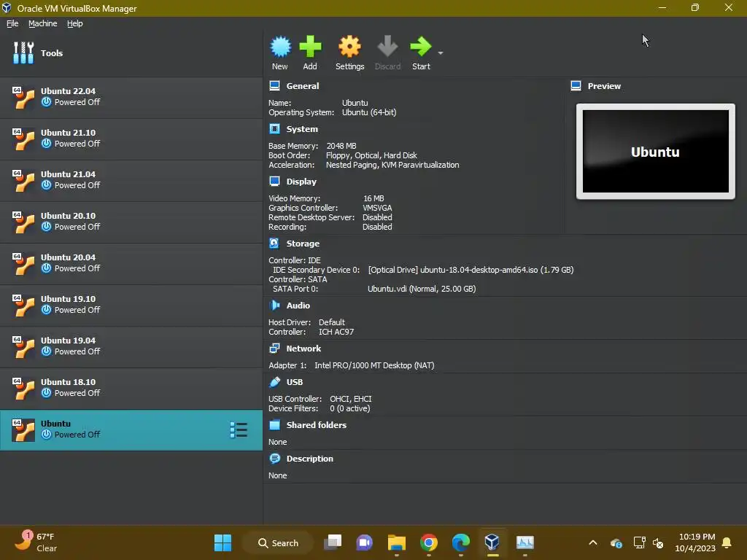The width and height of the screenshot is (747, 560).
Task: Click the Ubuntu 18.10 OS icon
Action: click(23, 389)
